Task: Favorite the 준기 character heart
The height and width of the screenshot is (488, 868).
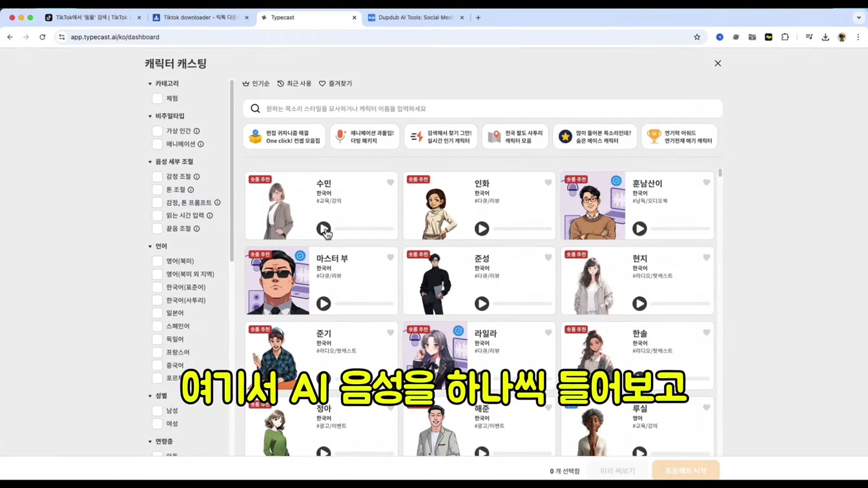Action: 390,332
